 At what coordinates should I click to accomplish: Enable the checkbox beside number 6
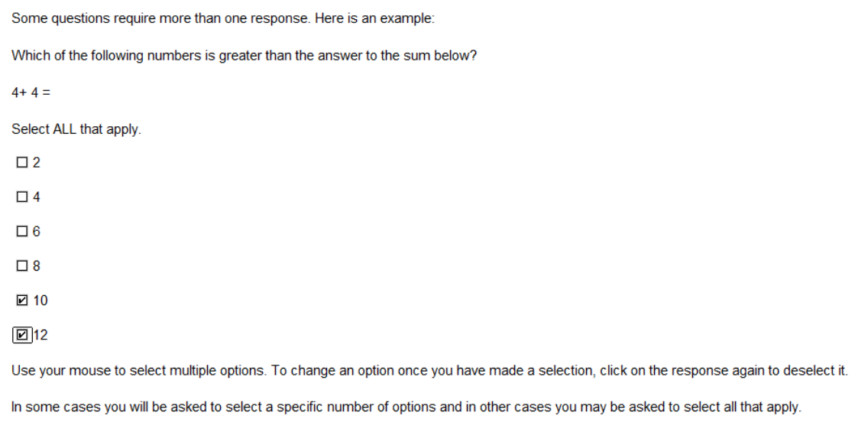(21, 232)
